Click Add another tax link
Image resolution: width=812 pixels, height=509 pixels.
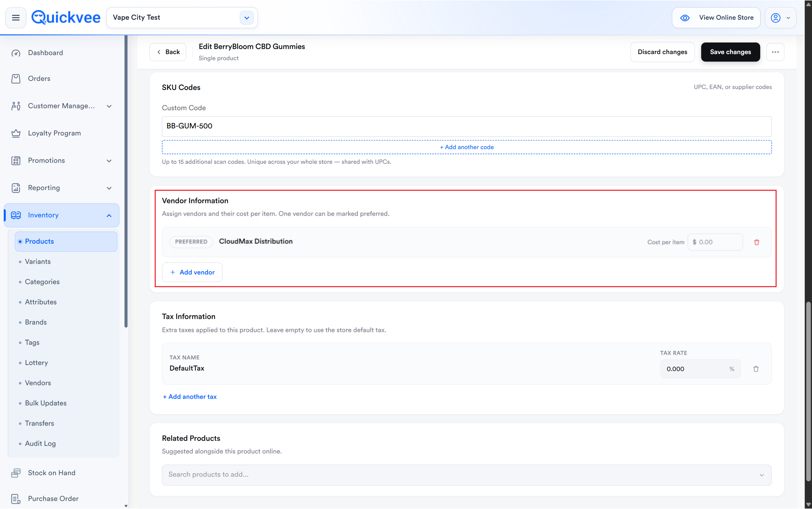[x=190, y=397]
